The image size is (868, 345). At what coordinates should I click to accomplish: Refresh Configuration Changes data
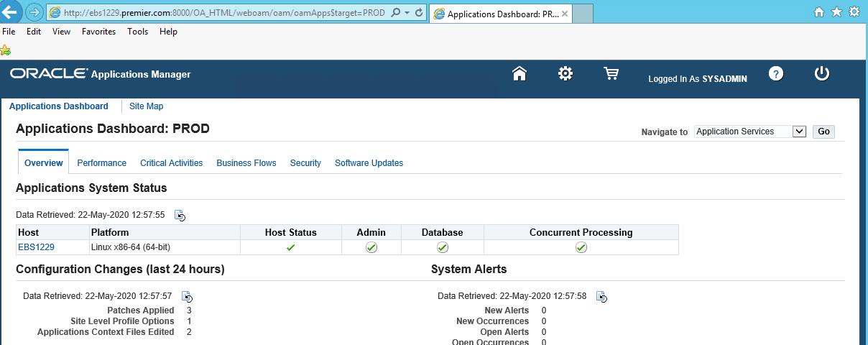coord(187,297)
